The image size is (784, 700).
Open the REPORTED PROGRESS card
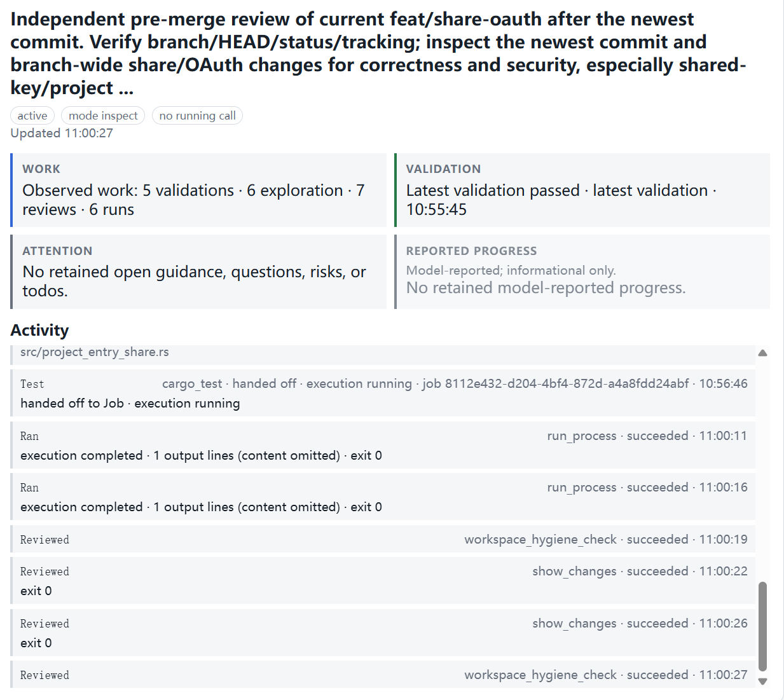582,272
